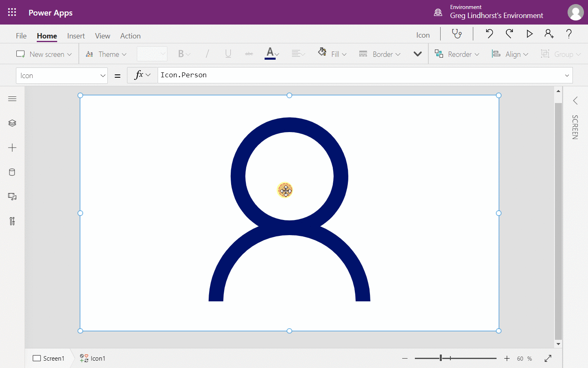Image resolution: width=588 pixels, height=368 pixels.
Task: Open the Insert pane with the plus icon
Action: click(12, 148)
